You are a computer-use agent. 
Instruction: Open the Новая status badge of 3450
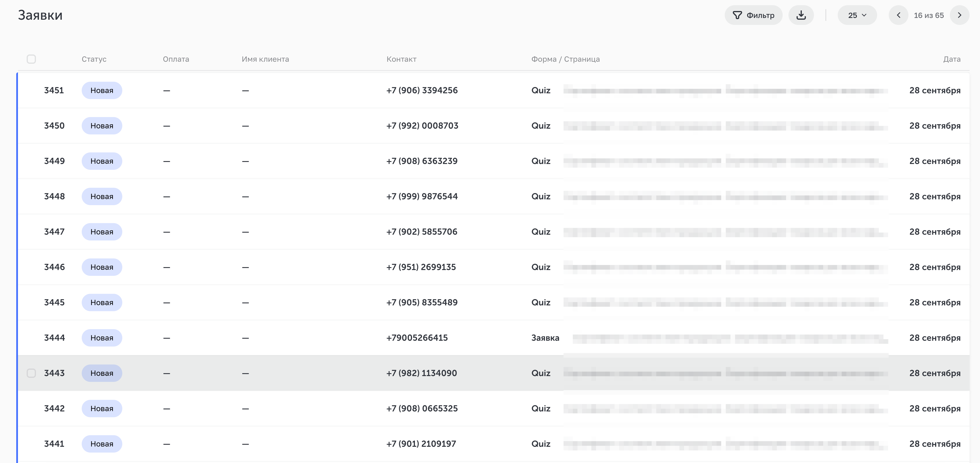pos(102,126)
